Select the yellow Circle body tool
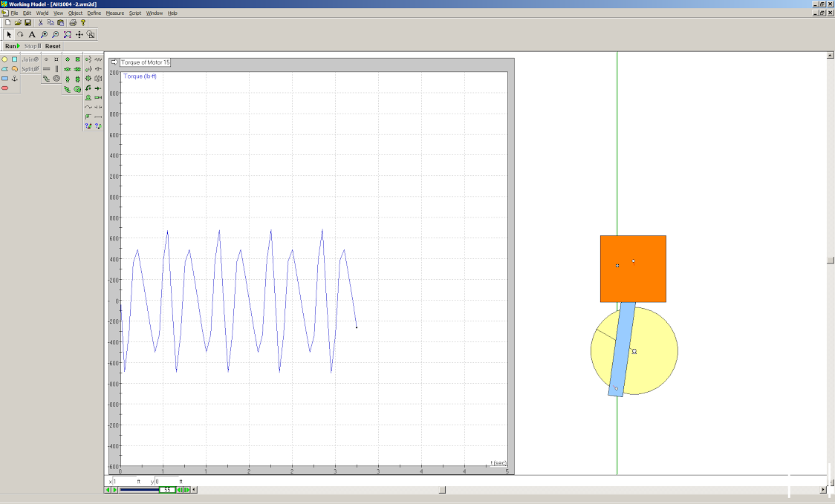This screenshot has height=504, width=835. click(x=4, y=59)
